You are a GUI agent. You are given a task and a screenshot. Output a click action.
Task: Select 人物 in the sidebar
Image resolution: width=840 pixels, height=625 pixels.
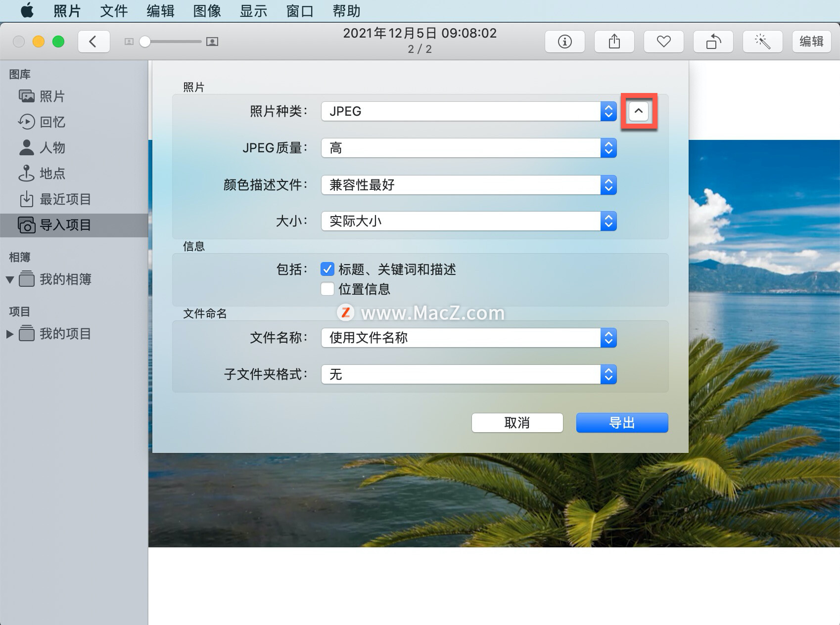[x=52, y=148]
